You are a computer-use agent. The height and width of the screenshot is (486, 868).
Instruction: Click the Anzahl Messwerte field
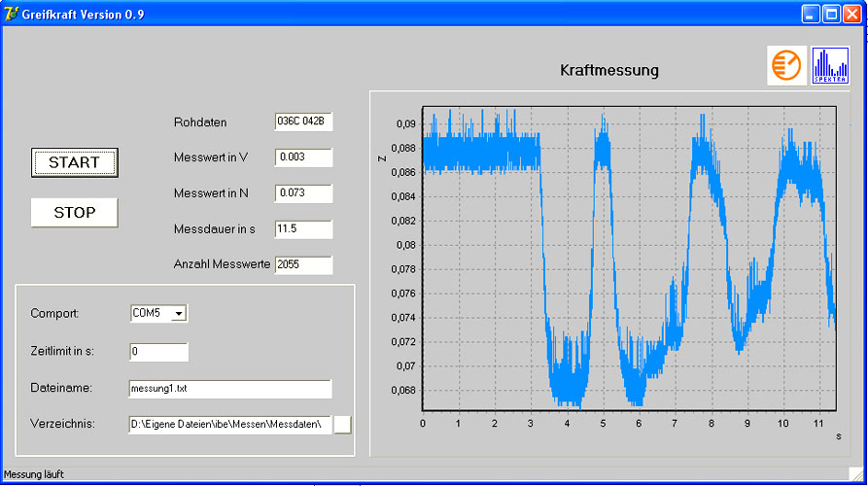click(x=303, y=264)
